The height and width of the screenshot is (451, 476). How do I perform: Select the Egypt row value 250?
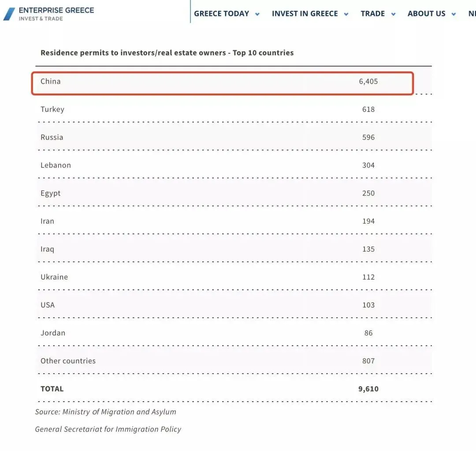(x=368, y=193)
